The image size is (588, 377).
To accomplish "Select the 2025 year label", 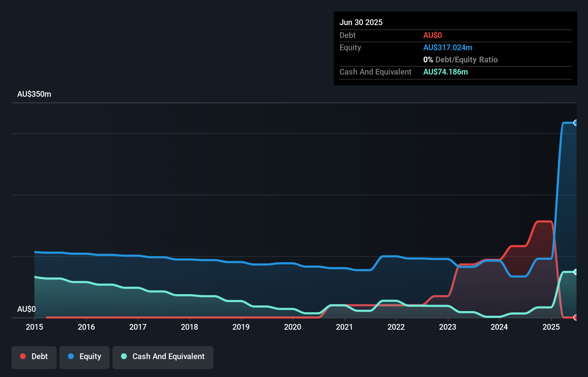I will coord(551,327).
